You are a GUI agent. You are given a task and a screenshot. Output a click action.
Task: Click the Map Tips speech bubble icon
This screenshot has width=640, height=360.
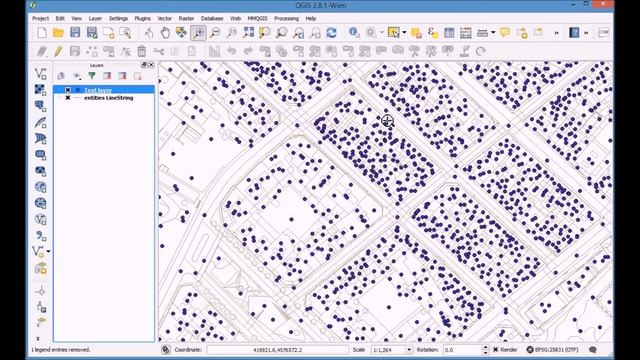505,33
